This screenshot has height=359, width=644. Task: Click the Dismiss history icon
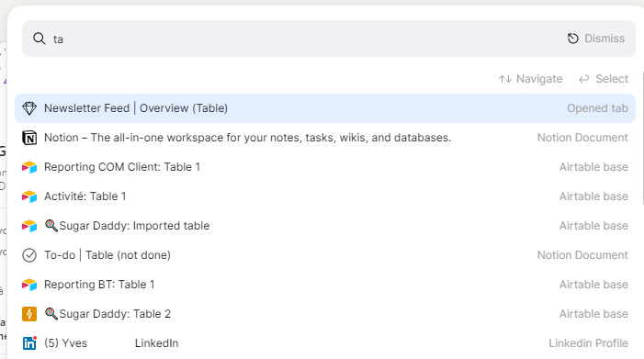pos(573,39)
